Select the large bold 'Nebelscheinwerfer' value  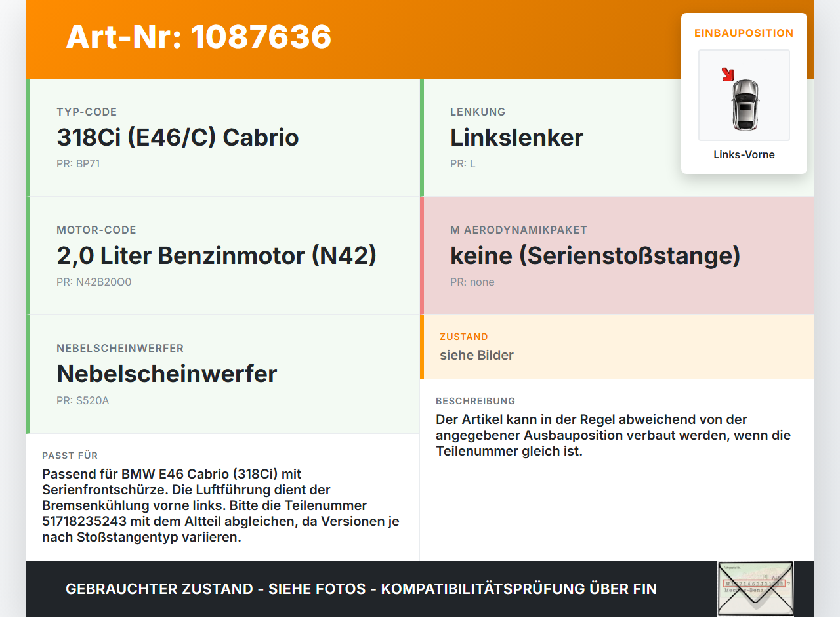(167, 374)
